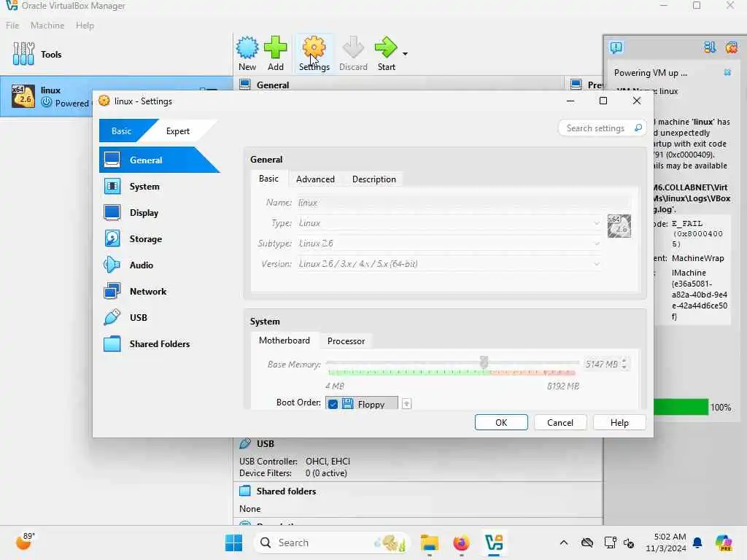This screenshot has width=747, height=560.
Task: Click the Search settings field
Action: pyautogui.click(x=602, y=128)
